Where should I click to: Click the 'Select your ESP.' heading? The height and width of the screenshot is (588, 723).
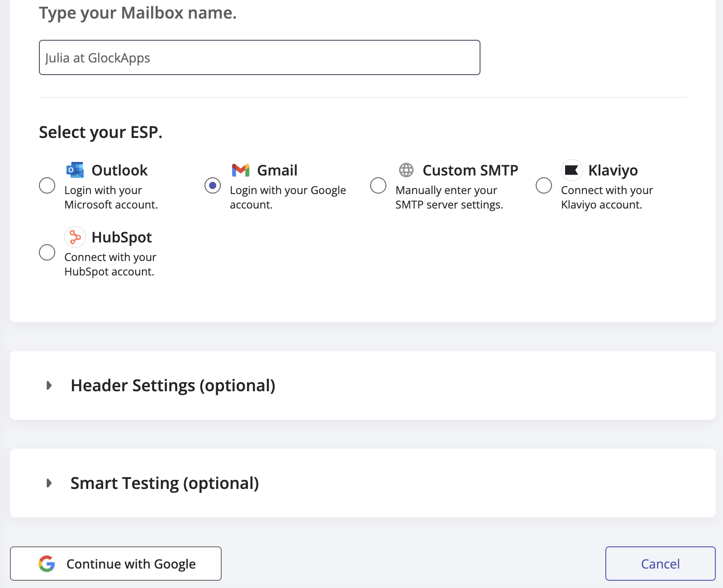coord(100,133)
